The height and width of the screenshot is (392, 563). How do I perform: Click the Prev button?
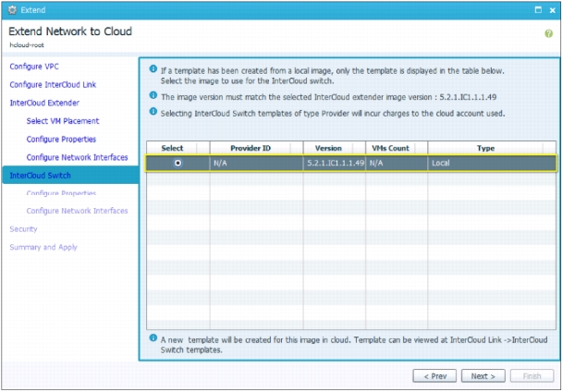tap(434, 376)
